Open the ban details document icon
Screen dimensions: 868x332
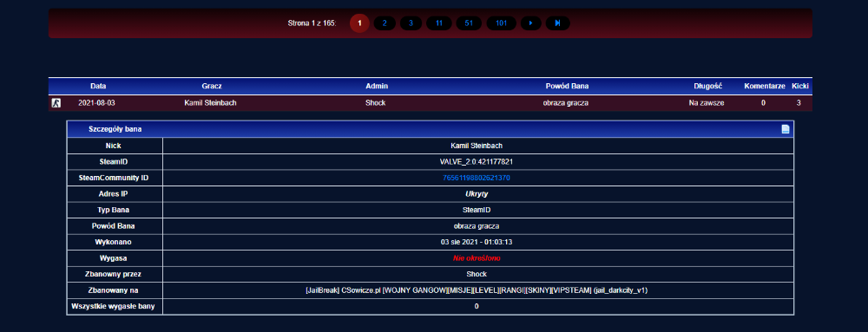pyautogui.click(x=785, y=129)
